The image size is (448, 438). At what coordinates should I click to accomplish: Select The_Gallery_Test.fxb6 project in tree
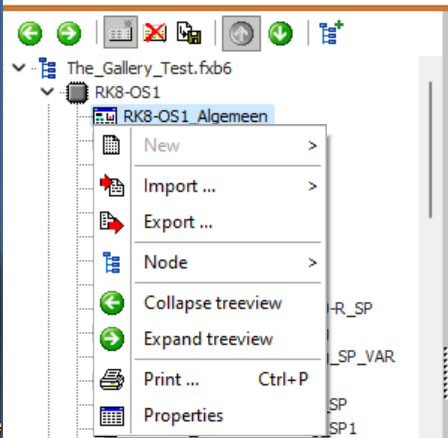149,68
